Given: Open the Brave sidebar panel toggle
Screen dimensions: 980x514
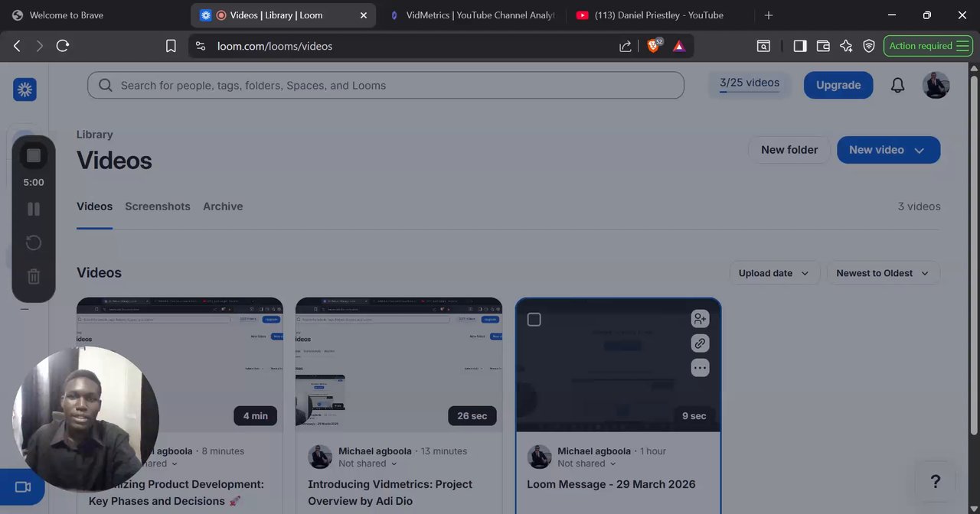Looking at the screenshot, I should [x=800, y=46].
